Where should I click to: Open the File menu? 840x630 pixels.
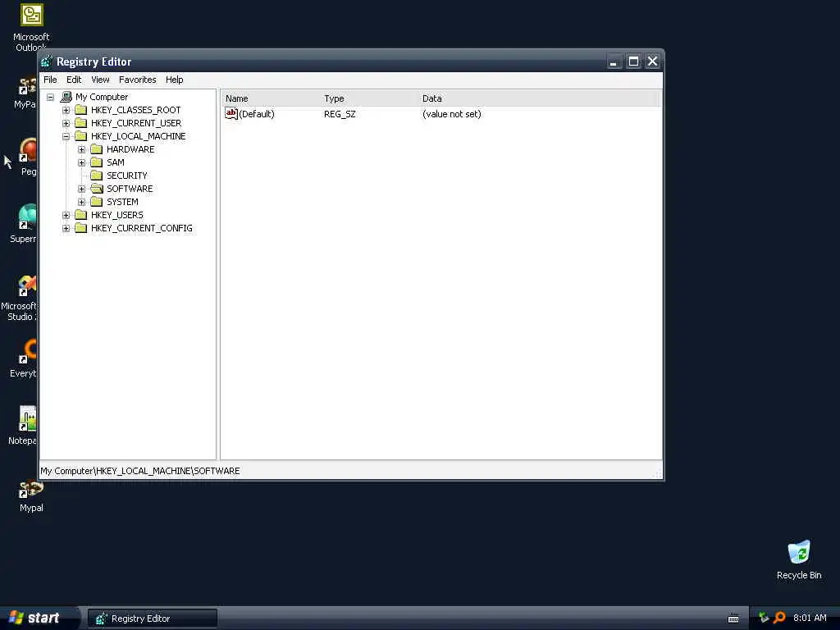click(x=50, y=80)
